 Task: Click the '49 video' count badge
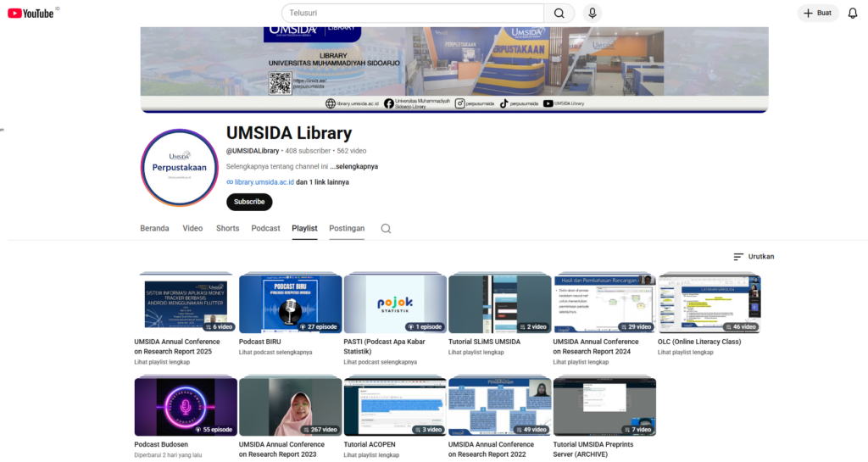[x=531, y=429]
